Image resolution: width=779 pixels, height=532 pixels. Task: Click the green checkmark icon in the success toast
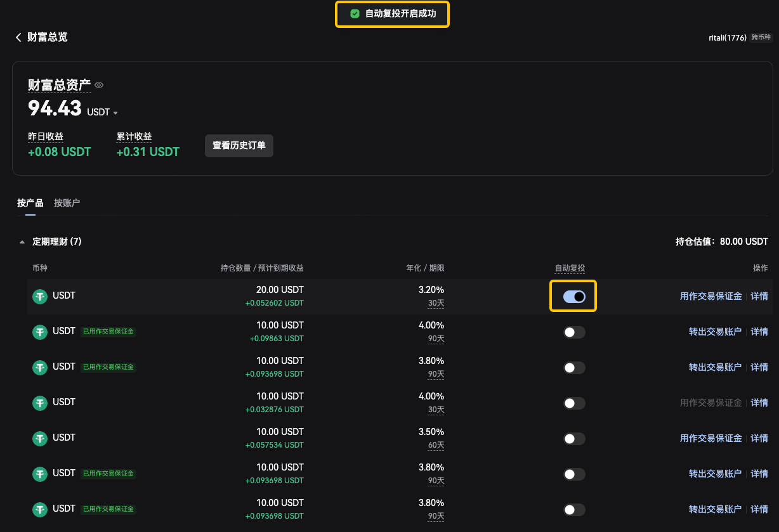coord(355,13)
